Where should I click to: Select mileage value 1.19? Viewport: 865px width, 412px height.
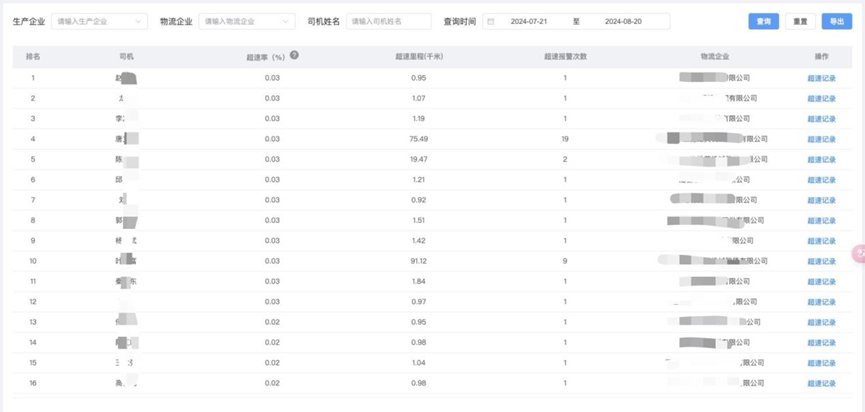click(x=419, y=119)
